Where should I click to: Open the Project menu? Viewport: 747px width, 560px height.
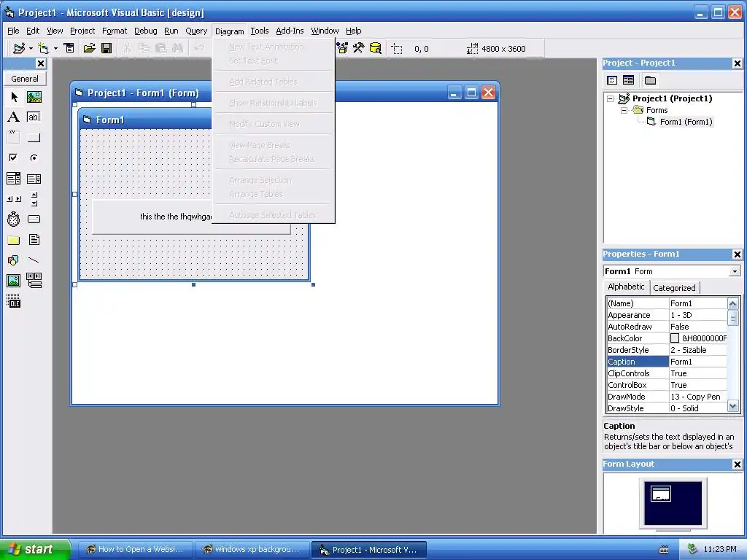click(82, 31)
